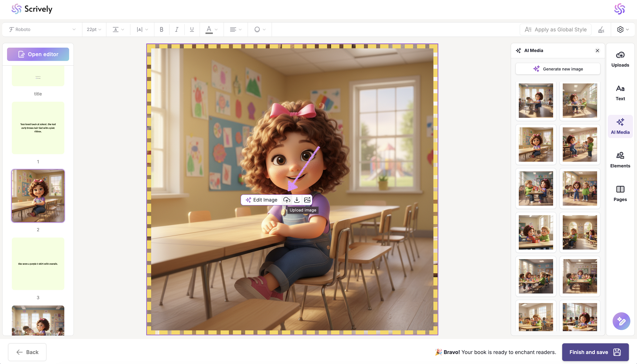Click the remove image icon on floating toolbar

tap(307, 200)
